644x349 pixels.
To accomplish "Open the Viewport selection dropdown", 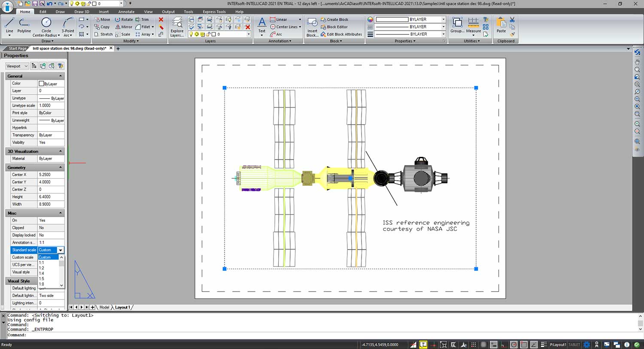I will [17, 66].
